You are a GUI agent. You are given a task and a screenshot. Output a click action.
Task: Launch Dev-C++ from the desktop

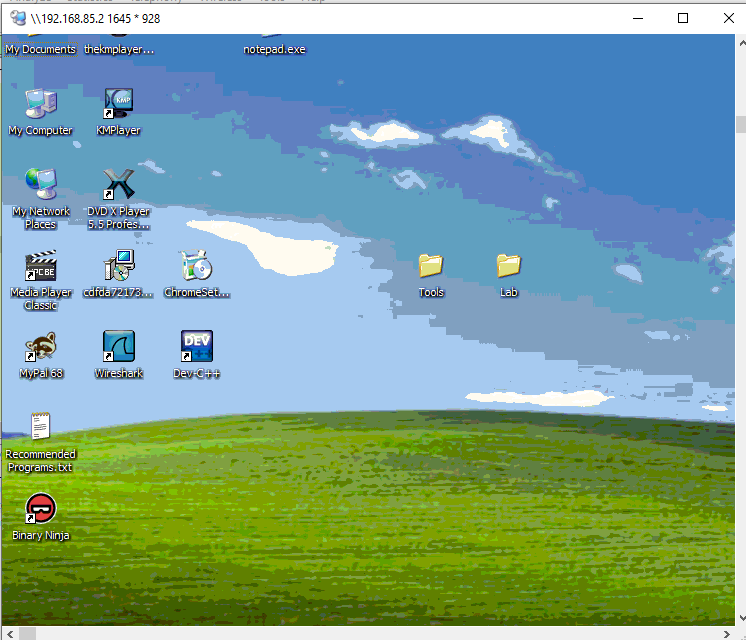[x=196, y=347]
